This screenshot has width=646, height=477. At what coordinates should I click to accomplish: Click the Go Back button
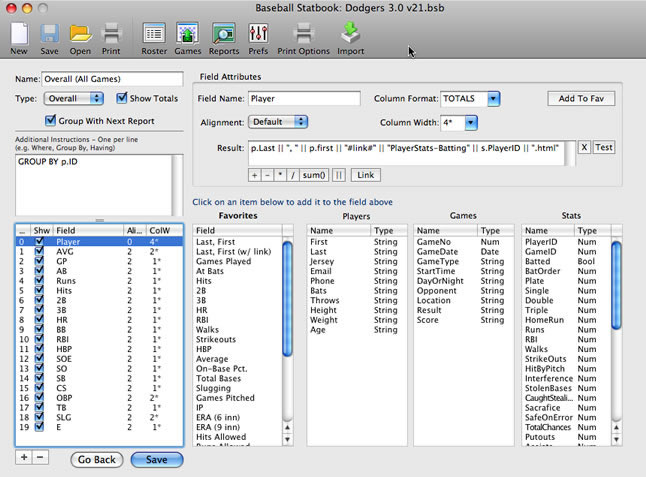(x=97, y=460)
